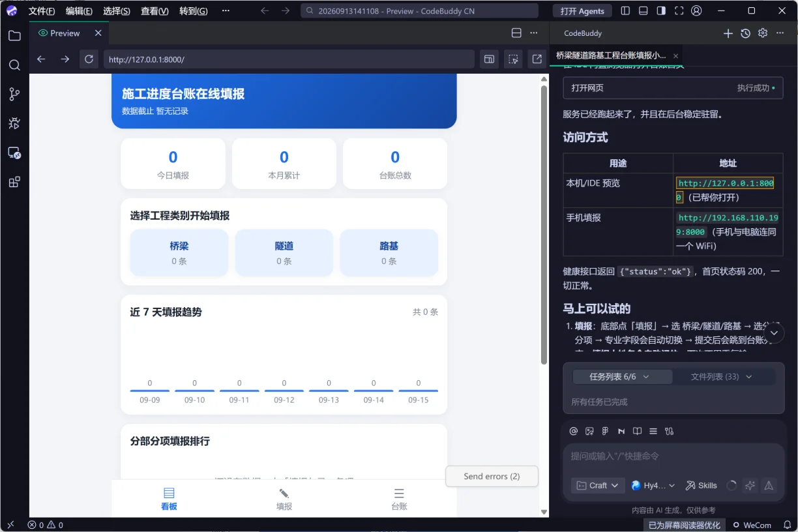Image resolution: width=798 pixels, height=532 pixels.
Task: Open the Run and Debug bug icon
Action: point(14,123)
